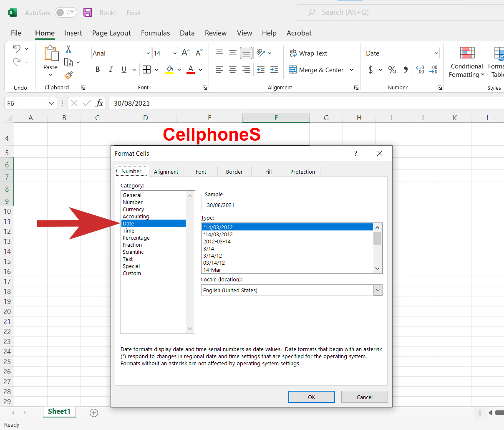This screenshot has height=430, width=504.
Task: Cancel the Format Cells dialog
Action: click(364, 397)
